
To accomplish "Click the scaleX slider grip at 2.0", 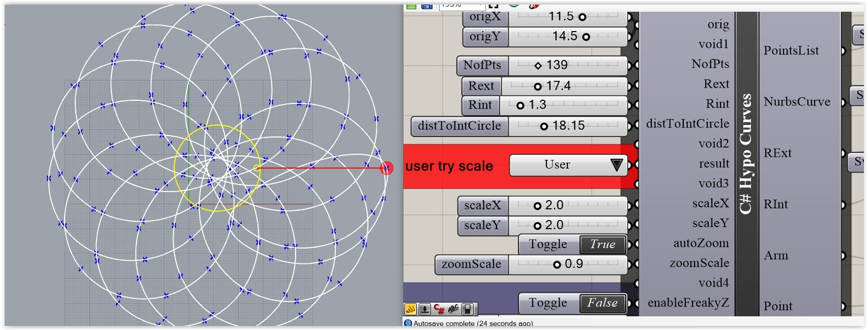I will pos(537,206).
